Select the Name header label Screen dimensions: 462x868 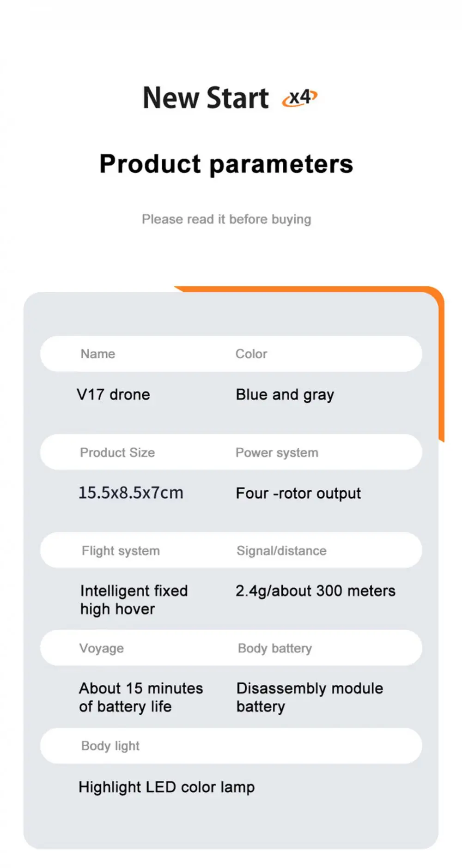coord(98,354)
